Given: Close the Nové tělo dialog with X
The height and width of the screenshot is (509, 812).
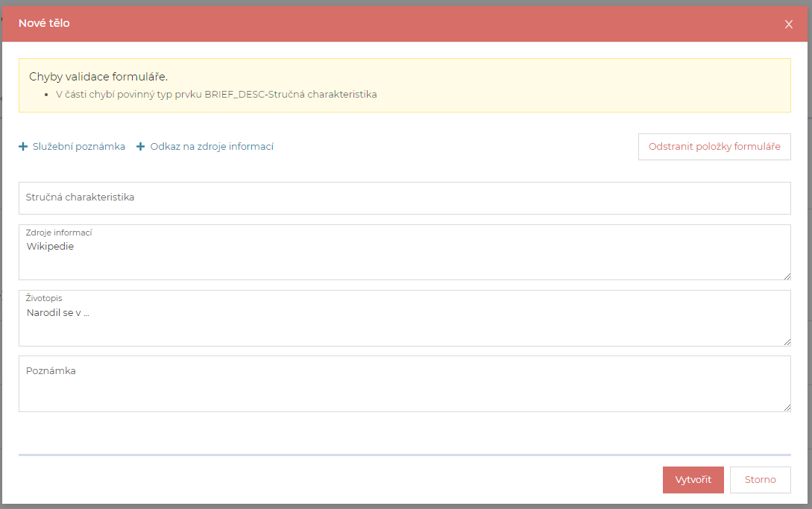Looking at the screenshot, I should 789,24.
